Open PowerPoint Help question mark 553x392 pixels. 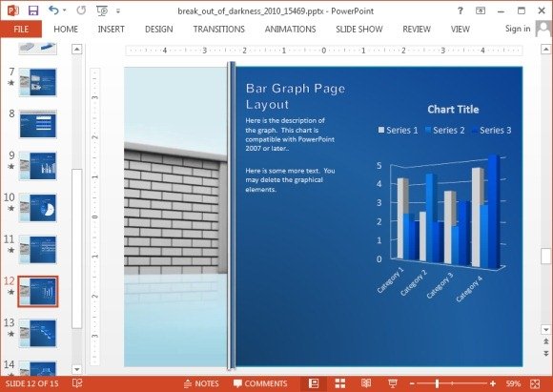[460, 10]
